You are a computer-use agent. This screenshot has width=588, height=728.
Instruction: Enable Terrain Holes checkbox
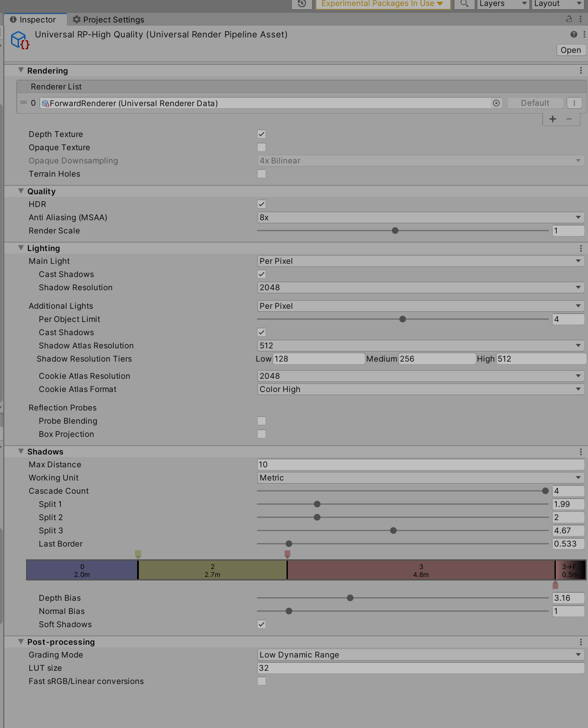[x=261, y=174]
